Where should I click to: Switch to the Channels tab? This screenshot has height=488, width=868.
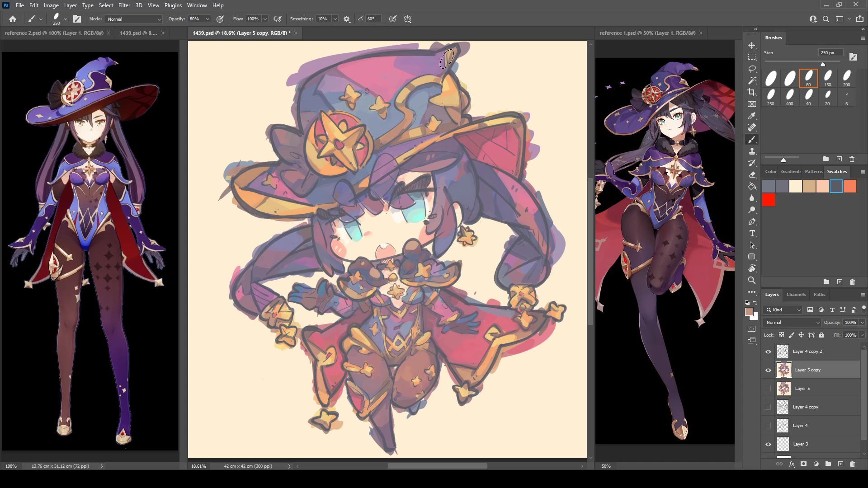[x=796, y=295]
